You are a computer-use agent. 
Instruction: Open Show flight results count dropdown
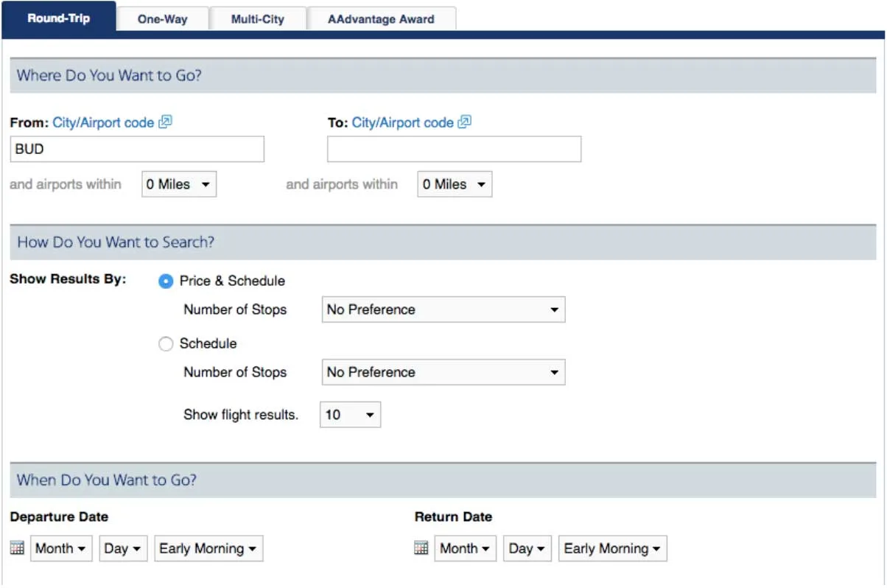click(x=350, y=415)
